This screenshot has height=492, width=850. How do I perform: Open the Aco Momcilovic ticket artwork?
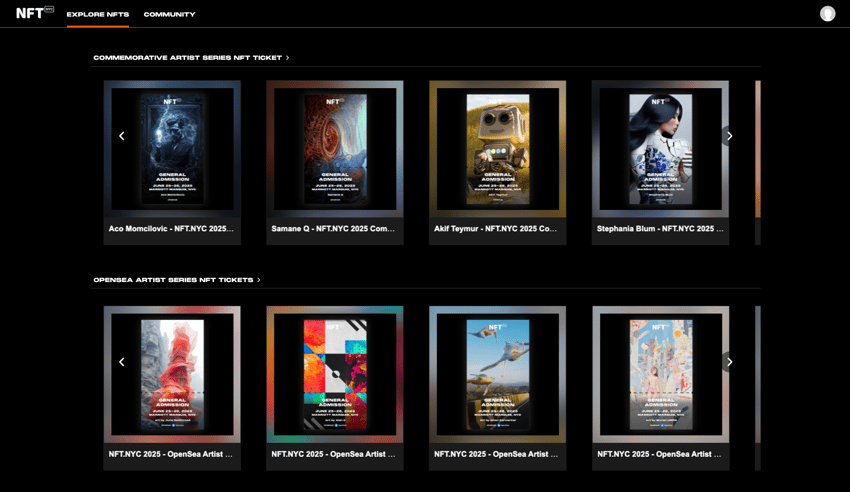172,149
